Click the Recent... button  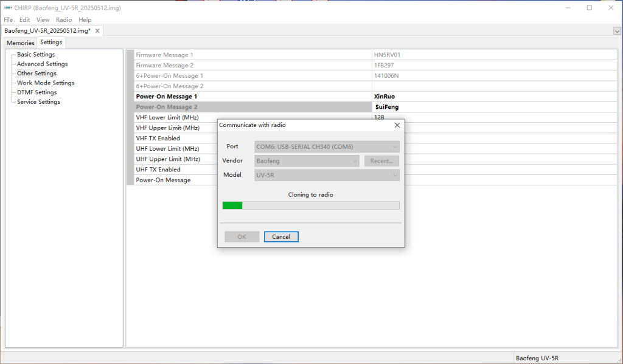381,161
